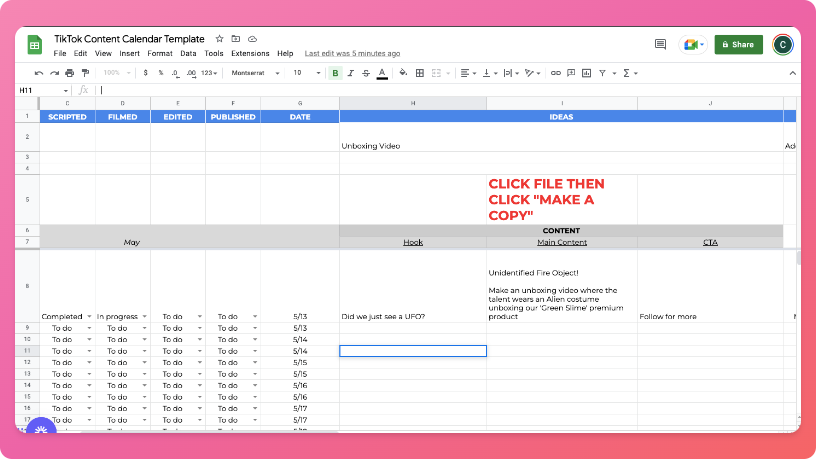This screenshot has height=459, width=816.
Task: Print the spreadsheet via printer icon
Action: pos(70,73)
